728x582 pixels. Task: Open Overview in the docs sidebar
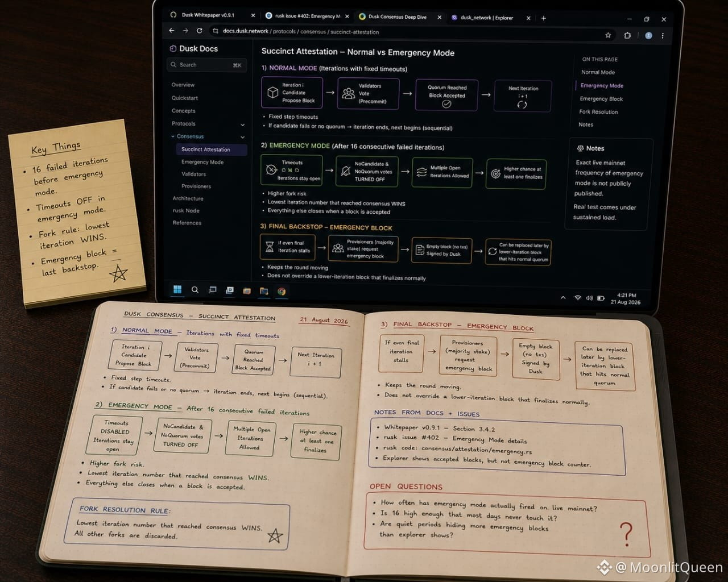click(183, 85)
